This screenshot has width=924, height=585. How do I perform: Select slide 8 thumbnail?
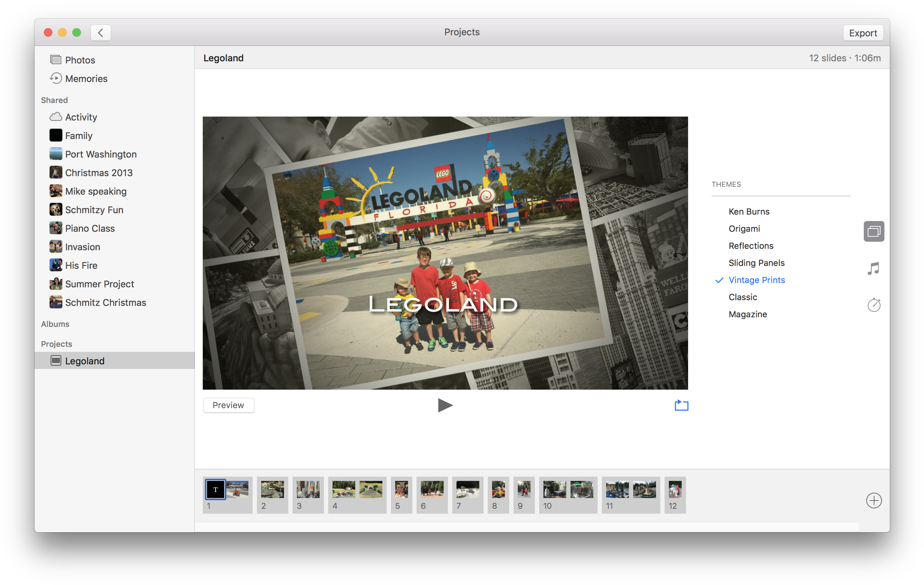pos(499,489)
